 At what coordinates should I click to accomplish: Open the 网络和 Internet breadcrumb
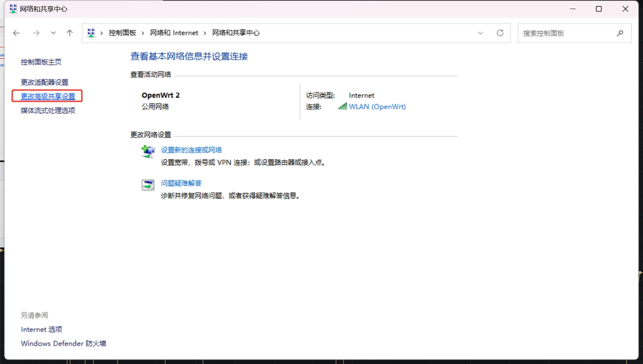pos(174,33)
